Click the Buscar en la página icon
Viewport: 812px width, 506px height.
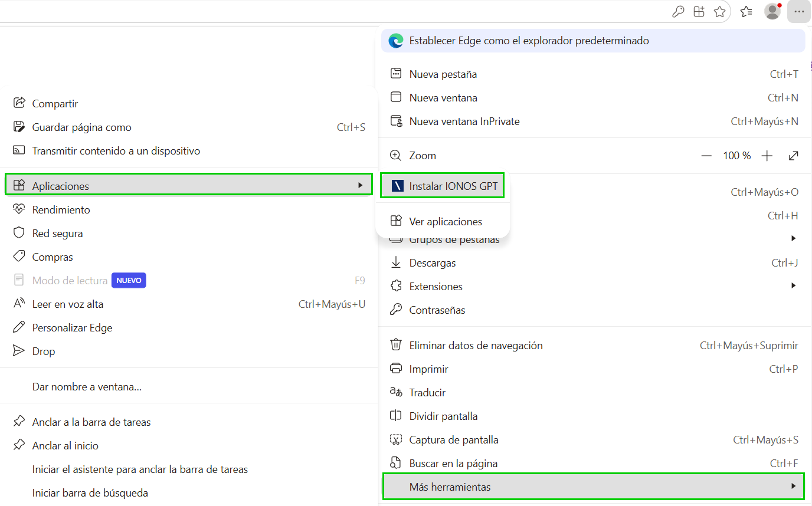pos(396,463)
